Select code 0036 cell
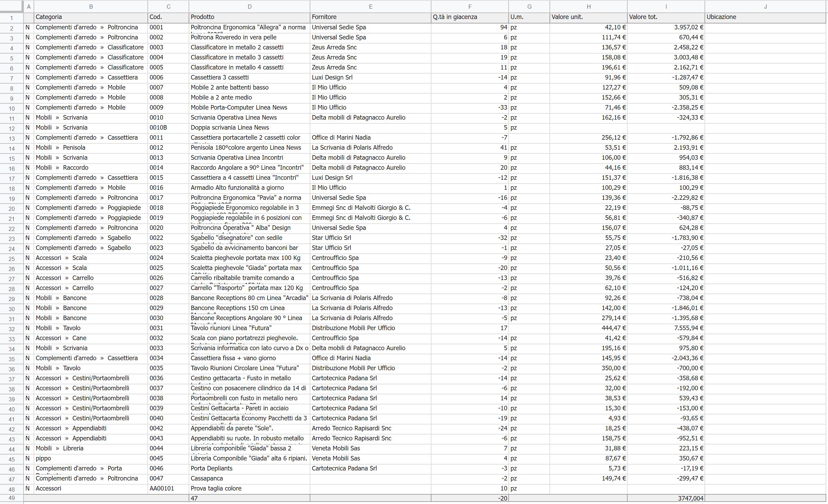The height and width of the screenshot is (504, 828). point(168,379)
